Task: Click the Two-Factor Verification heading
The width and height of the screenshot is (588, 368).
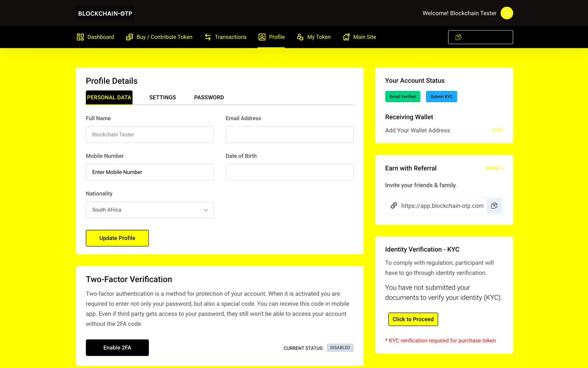Action: (129, 279)
